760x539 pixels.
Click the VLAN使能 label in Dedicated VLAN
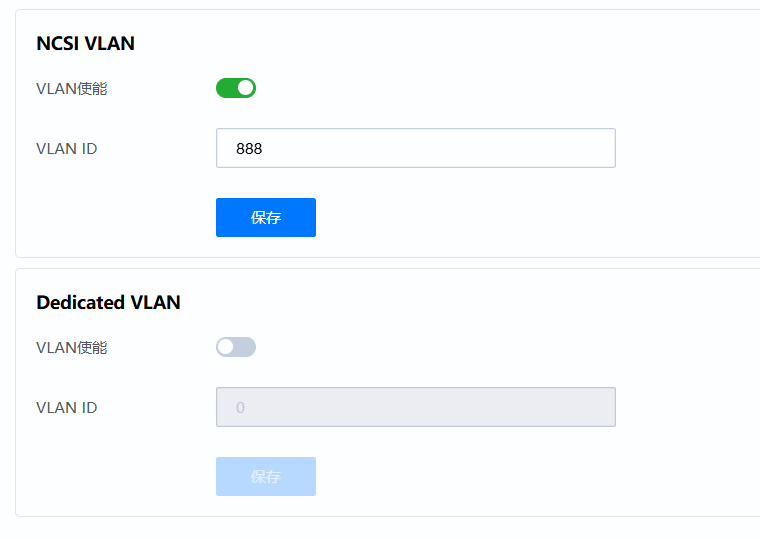pyautogui.click(x=71, y=348)
